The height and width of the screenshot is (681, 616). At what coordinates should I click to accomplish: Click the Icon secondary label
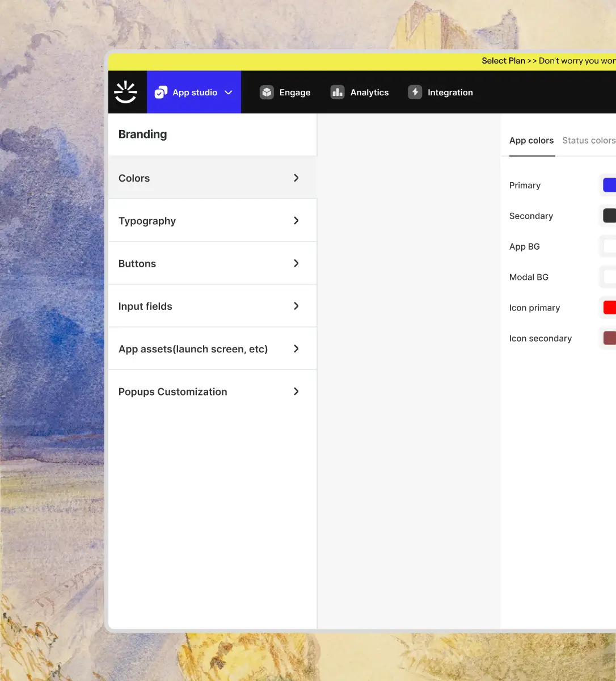coord(541,339)
